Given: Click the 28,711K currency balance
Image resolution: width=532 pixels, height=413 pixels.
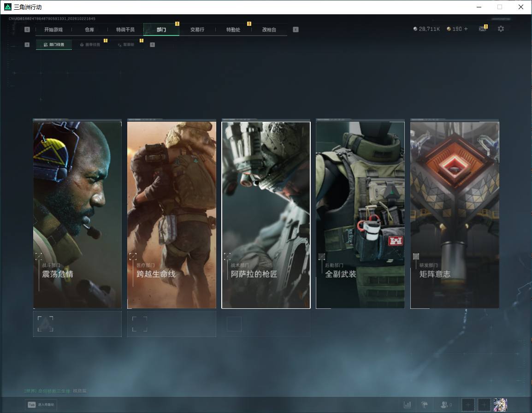Looking at the screenshot, I should [x=429, y=29].
